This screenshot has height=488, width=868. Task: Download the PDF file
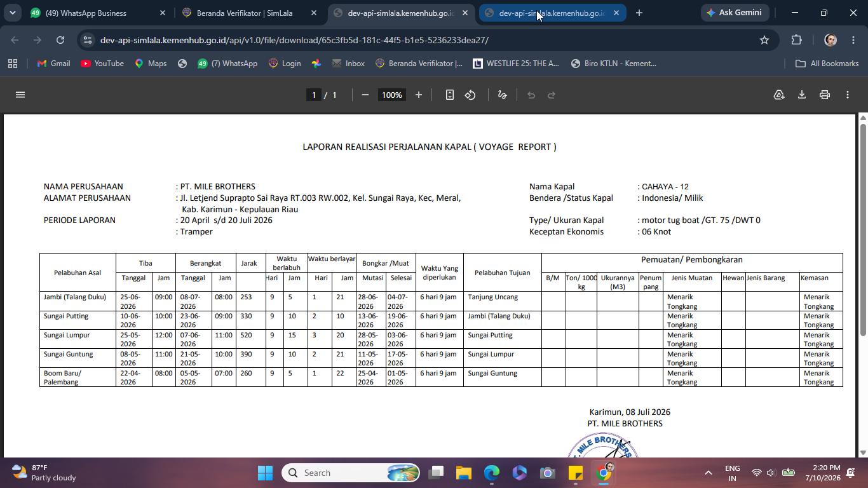(802, 95)
